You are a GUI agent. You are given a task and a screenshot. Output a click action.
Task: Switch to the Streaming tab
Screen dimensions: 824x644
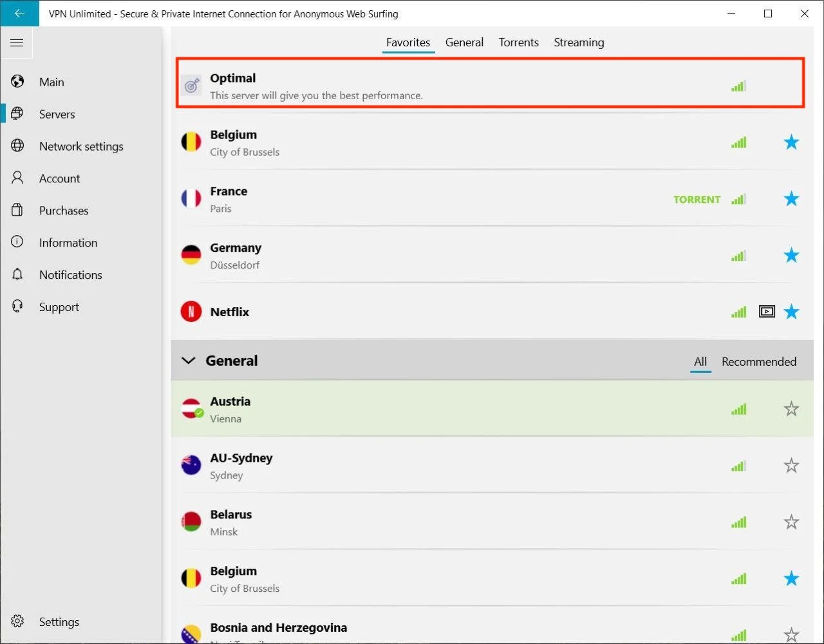579,43
